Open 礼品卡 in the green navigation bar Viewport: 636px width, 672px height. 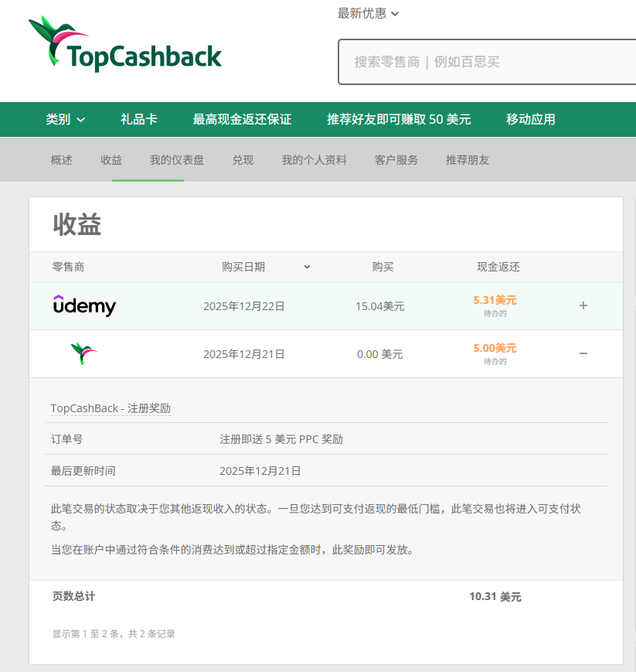coord(139,119)
